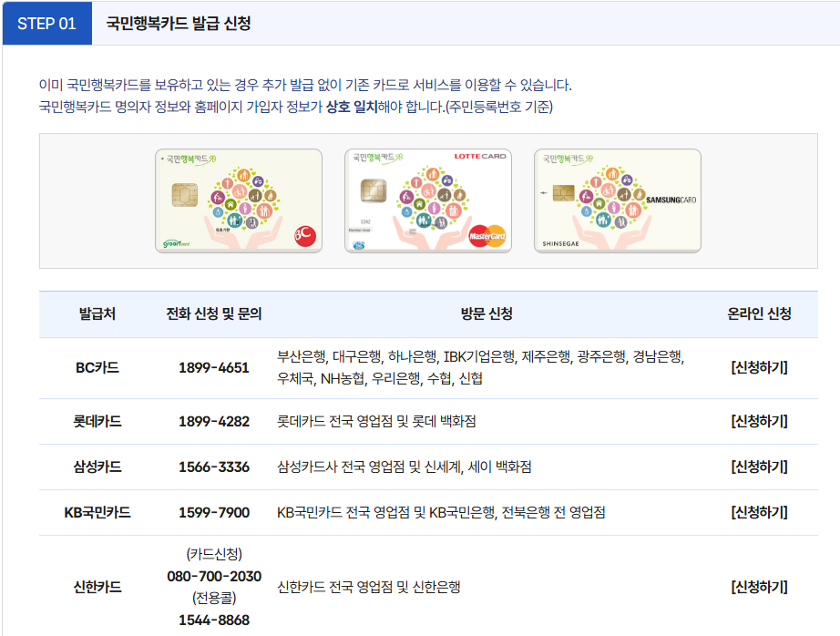Click the Samsung Card Shinsegae image thumbnail
The height and width of the screenshot is (636, 840).
coord(618,200)
